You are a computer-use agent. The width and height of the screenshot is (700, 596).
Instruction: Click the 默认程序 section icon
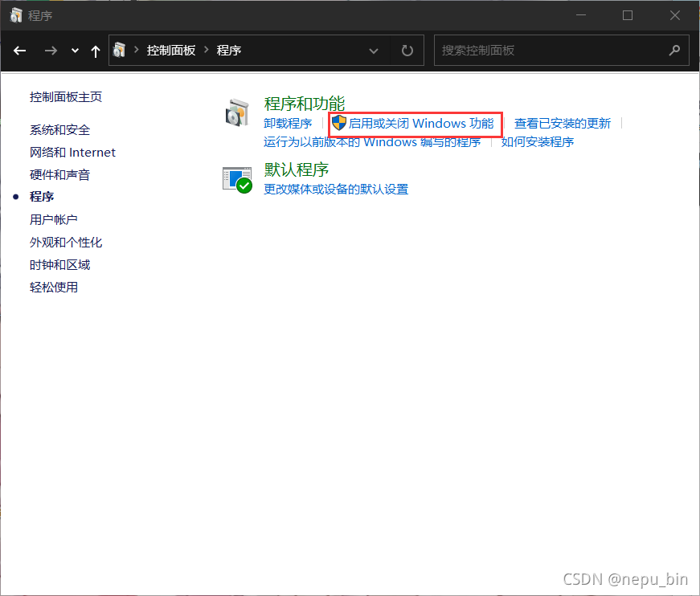237,180
